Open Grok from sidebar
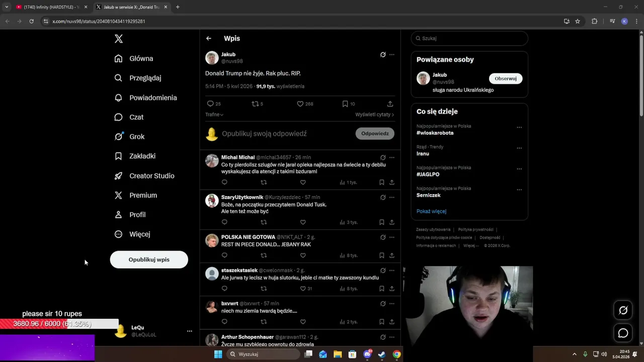Viewport: 644px width, 362px height. [129, 137]
